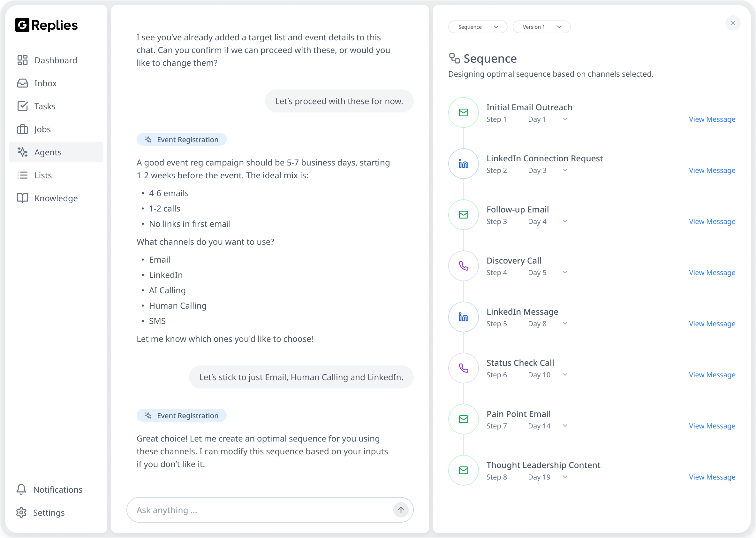756x538 pixels.
Task: Expand the Day 10 chevron for Step 6
Action: click(565, 375)
